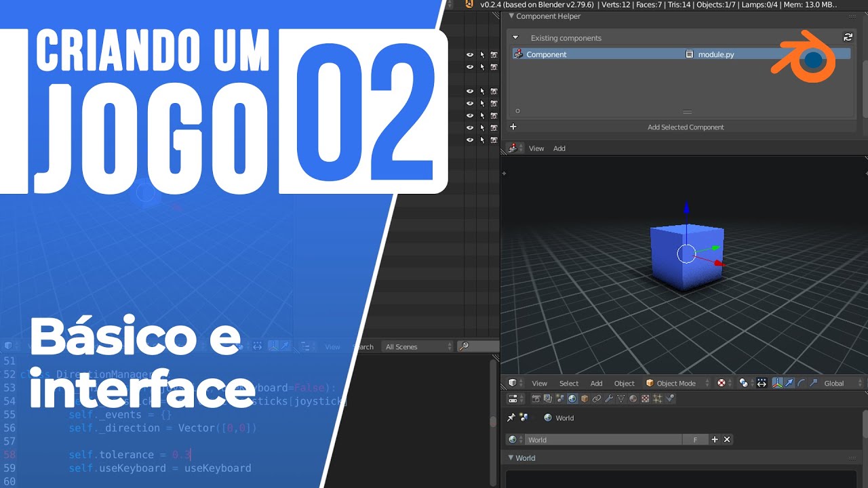This screenshot has height=488, width=868.
Task: Open the Render properties tab (camera icon)
Action: point(536,399)
